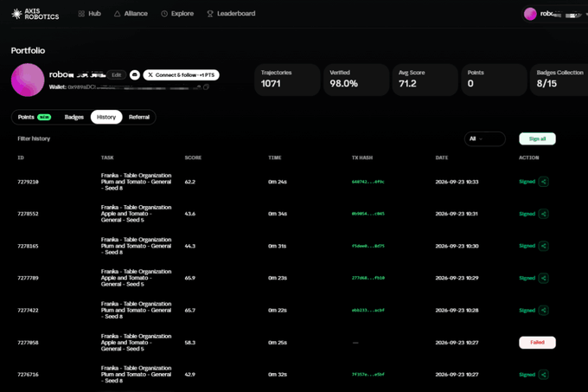This screenshot has width=588, height=392.
Task: Open the Explore page
Action: (177, 14)
